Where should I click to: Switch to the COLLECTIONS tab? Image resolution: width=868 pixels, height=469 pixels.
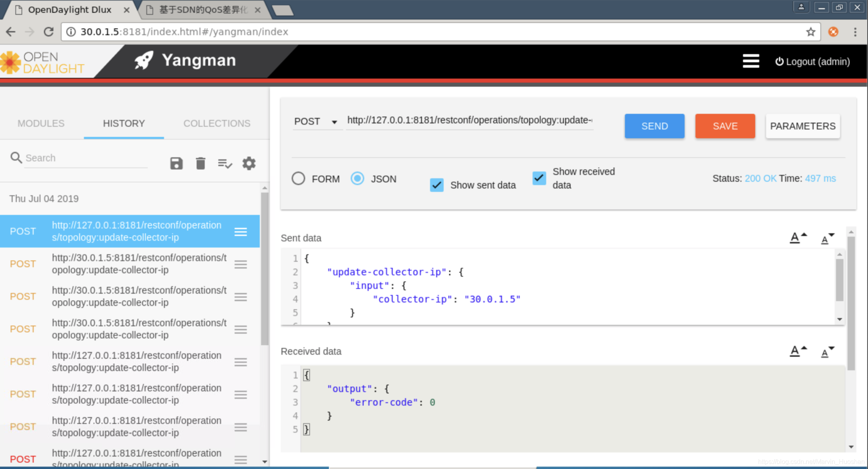[217, 123]
